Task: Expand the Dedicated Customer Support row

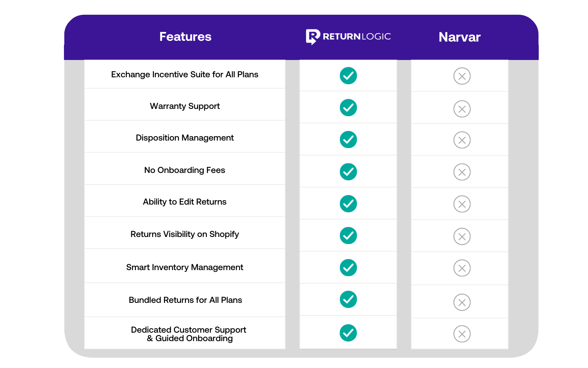Action: click(x=189, y=334)
